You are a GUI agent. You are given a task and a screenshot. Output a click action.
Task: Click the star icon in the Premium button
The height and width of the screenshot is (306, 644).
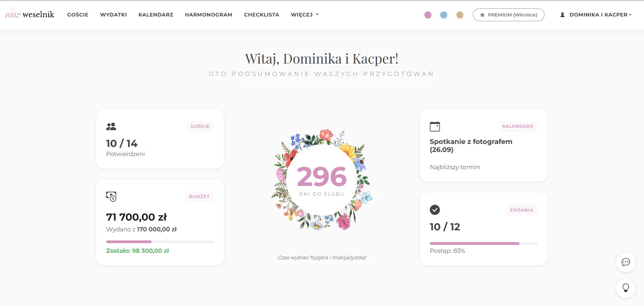[x=482, y=15]
